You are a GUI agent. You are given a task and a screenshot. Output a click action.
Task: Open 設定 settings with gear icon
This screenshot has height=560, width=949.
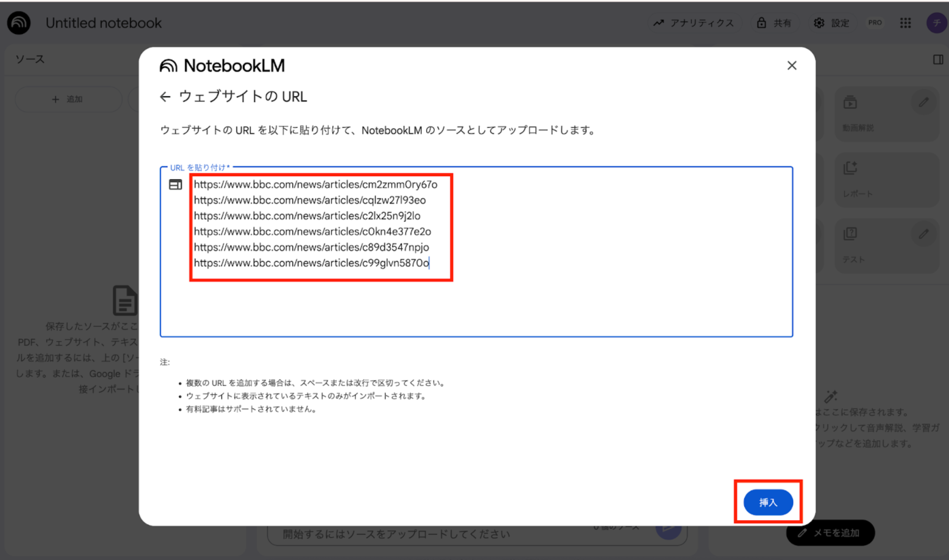pos(832,23)
